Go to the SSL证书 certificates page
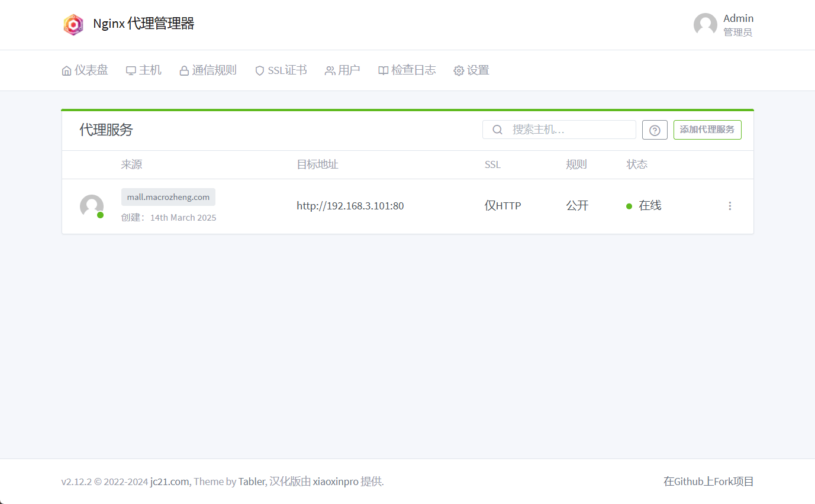The image size is (815, 504). tap(281, 70)
